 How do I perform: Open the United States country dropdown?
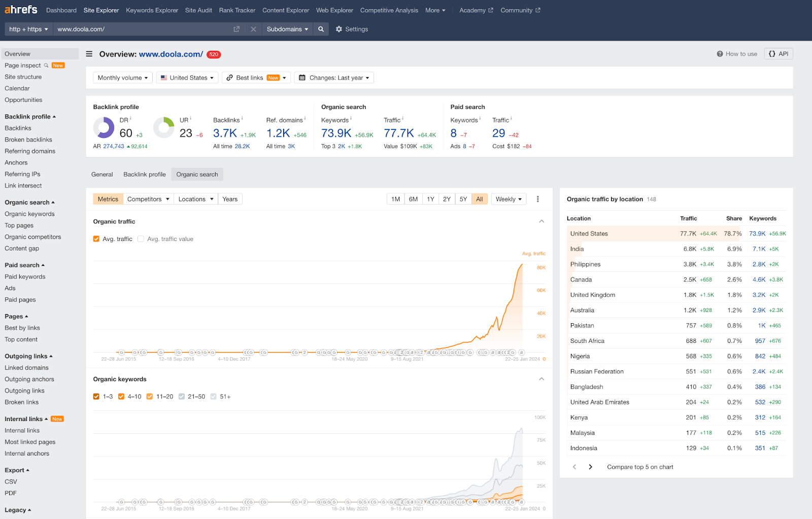tap(187, 78)
